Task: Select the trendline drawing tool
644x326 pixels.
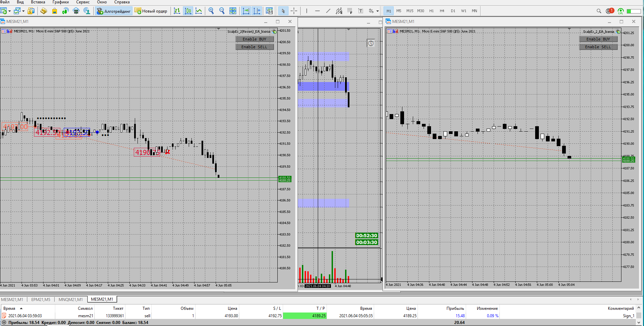Action: pyautogui.click(x=328, y=11)
